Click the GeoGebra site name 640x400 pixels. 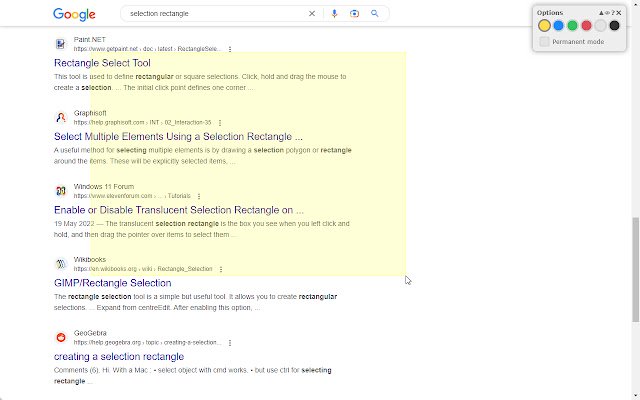[x=90, y=333]
